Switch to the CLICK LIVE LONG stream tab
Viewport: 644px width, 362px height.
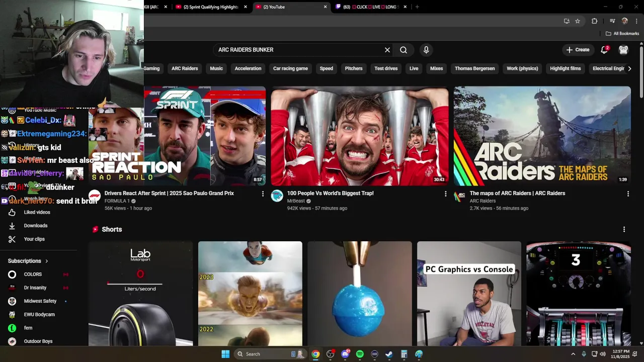372,7
